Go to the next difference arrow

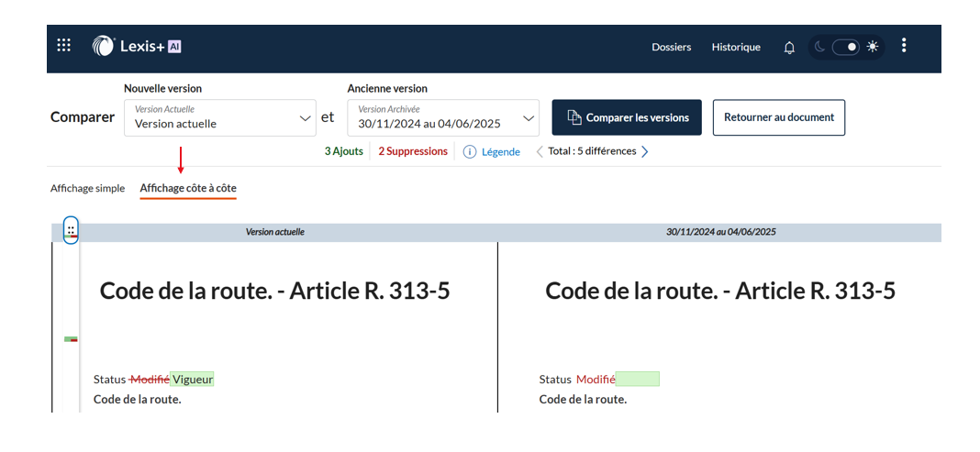tap(645, 152)
